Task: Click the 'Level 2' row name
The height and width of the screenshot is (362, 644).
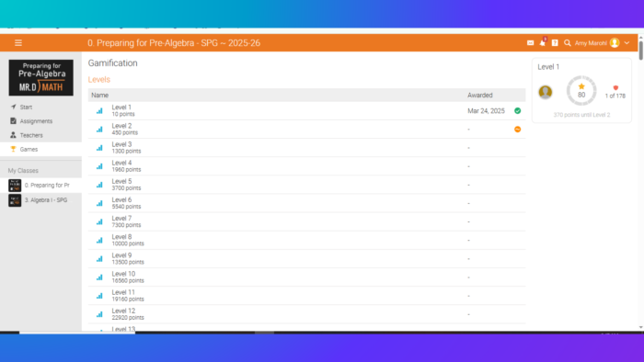Action: (x=121, y=126)
